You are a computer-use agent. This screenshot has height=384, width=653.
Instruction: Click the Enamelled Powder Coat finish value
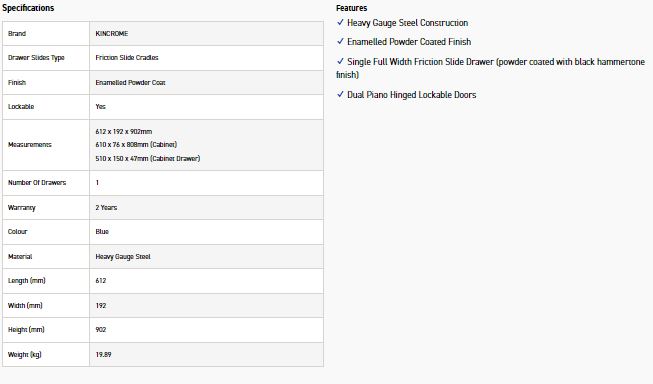[130, 82]
